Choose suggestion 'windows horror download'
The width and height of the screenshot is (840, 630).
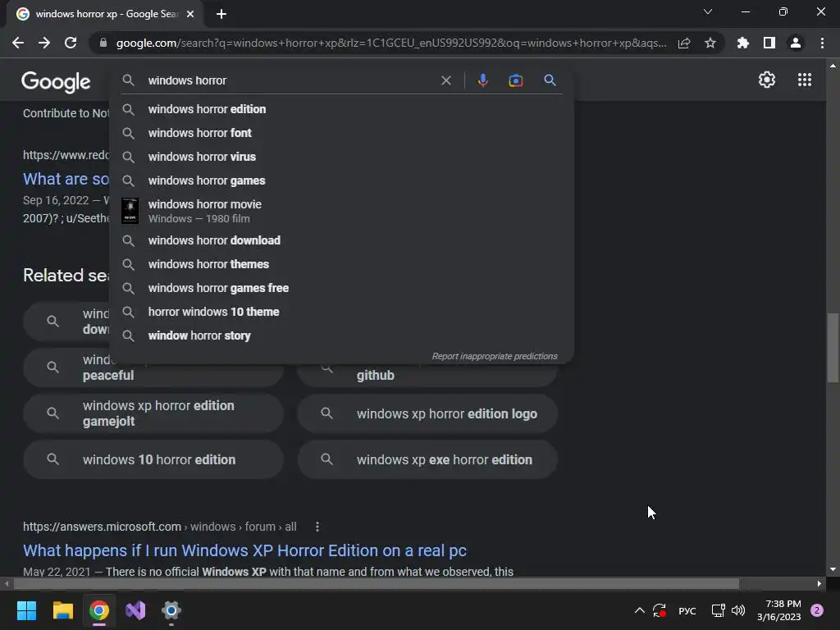coord(341,240)
